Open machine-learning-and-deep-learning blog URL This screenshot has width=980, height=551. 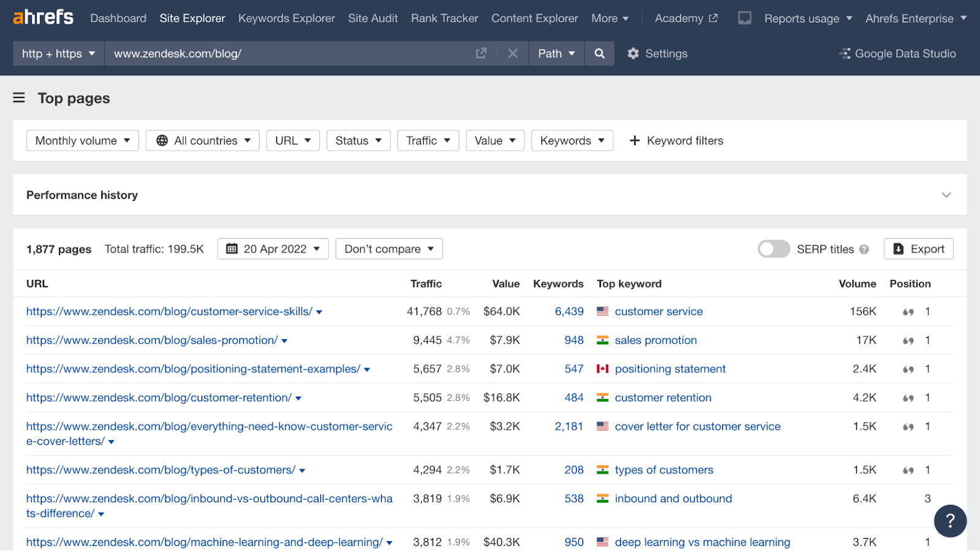coord(205,542)
